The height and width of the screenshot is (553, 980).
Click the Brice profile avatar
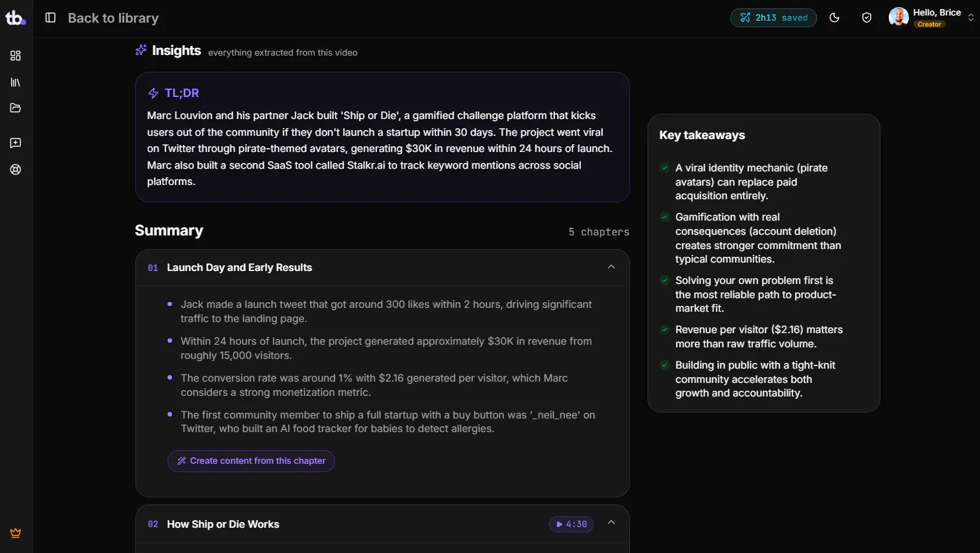click(898, 17)
